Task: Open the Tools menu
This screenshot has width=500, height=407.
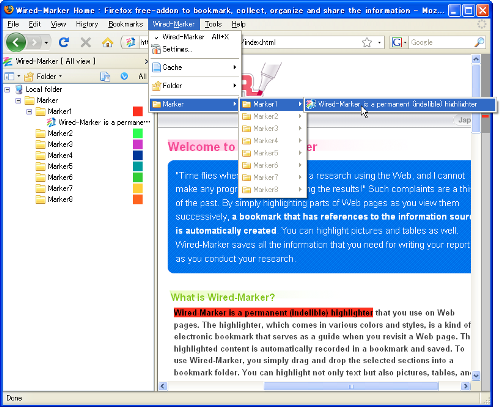Action: pyautogui.click(x=213, y=24)
